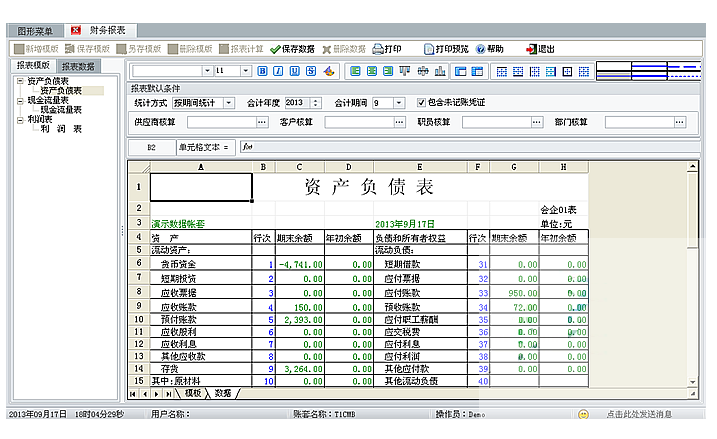Switch to 图形菜单 tab
717x439 pixels.
tap(35, 31)
